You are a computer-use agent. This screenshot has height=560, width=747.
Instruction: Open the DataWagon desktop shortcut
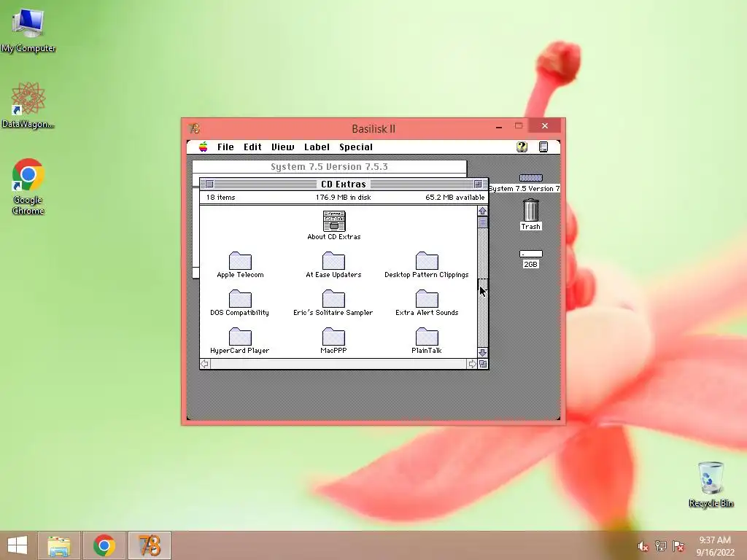pyautogui.click(x=28, y=105)
